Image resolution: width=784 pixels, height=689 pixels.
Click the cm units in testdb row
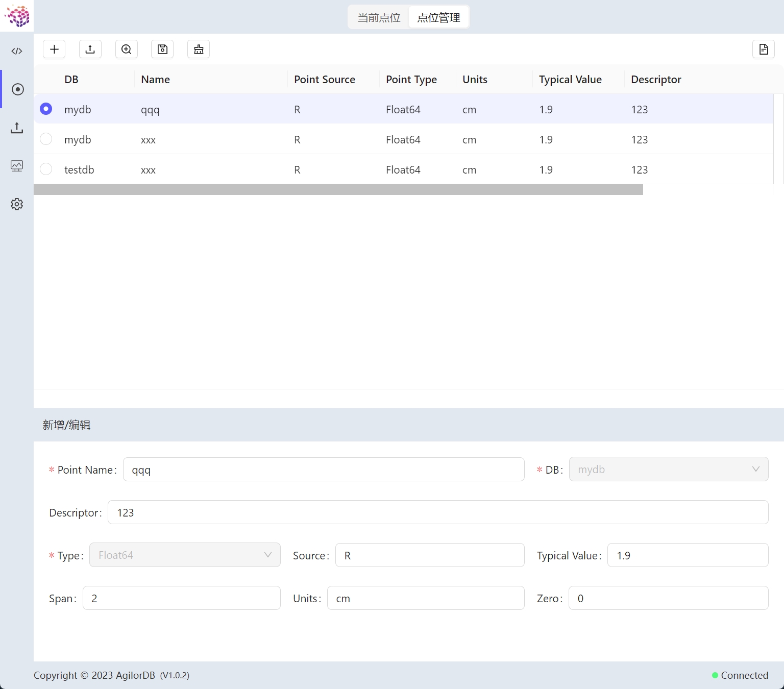(469, 170)
